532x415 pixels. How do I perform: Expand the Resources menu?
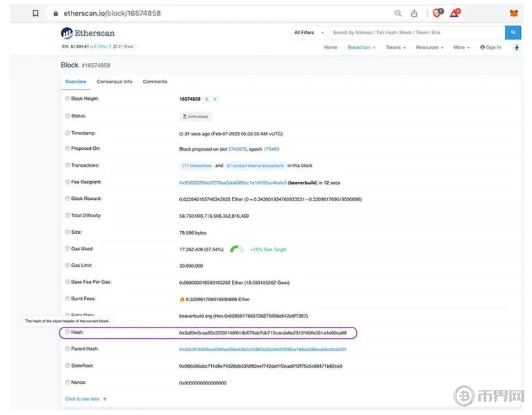click(429, 48)
